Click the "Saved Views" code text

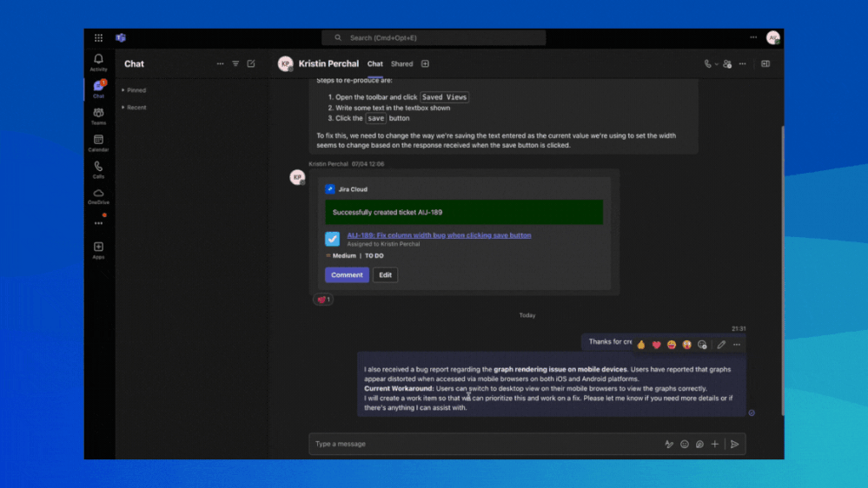[444, 97]
